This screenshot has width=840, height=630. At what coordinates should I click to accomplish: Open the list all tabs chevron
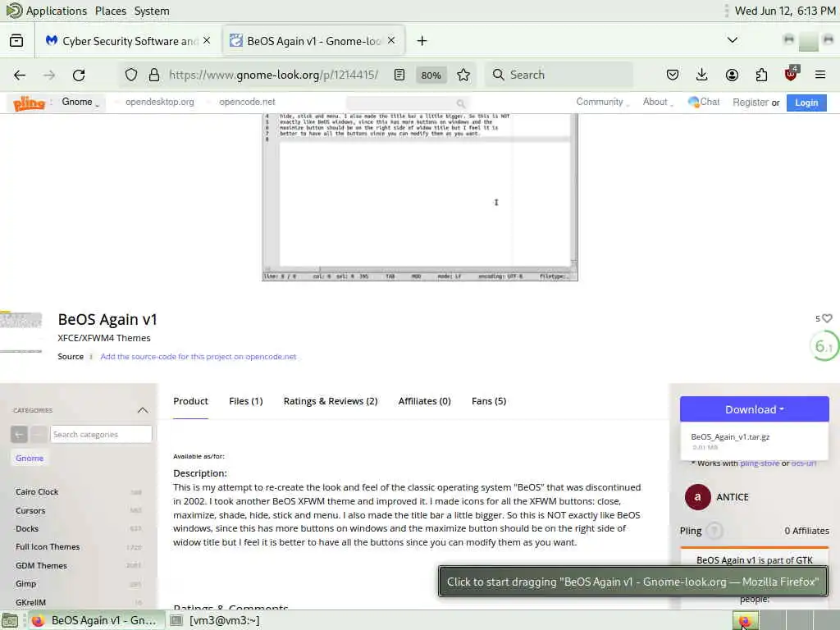[733, 40]
